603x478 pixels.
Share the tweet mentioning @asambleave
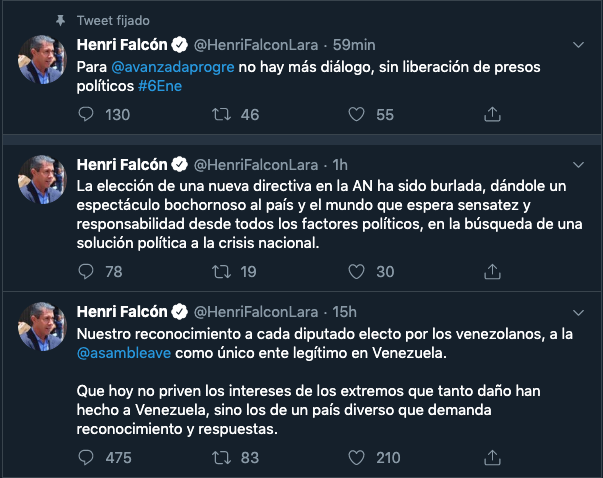[x=491, y=458]
